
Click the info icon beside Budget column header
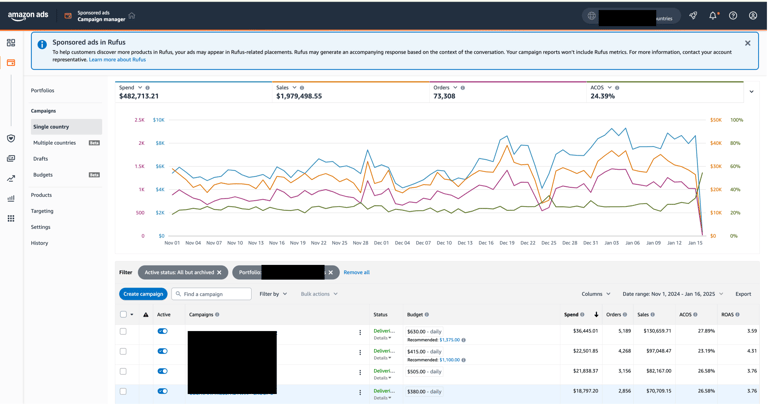[x=427, y=314]
